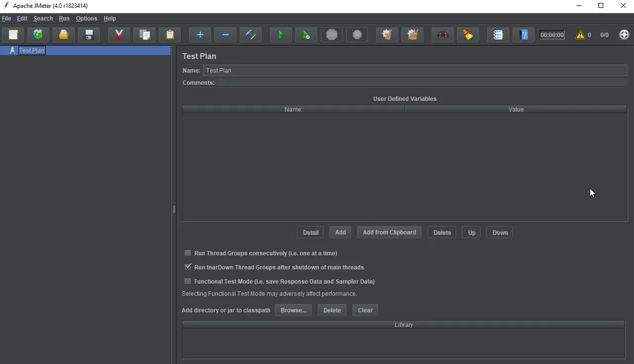Viewport: 634px width, 364px height.
Task: Click the Detail button
Action: coord(311,232)
